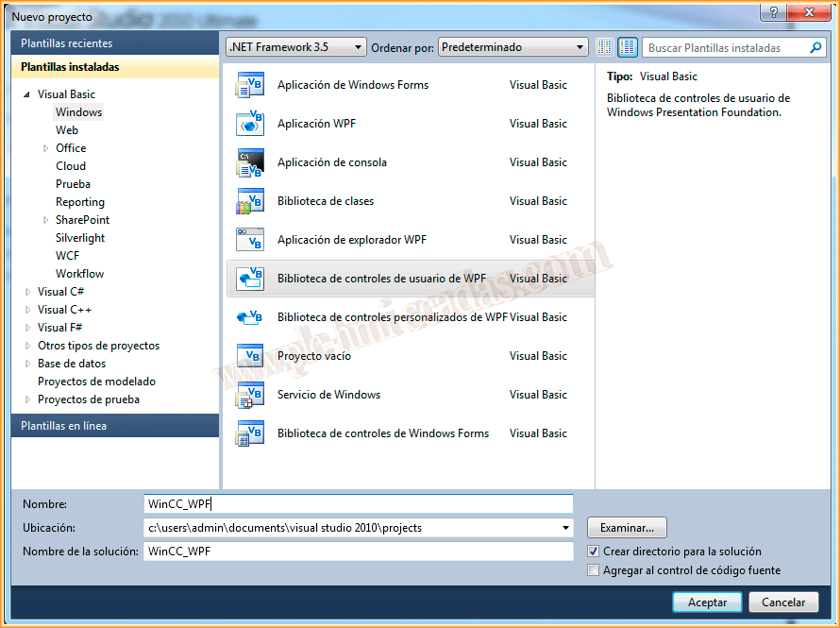Select the Aplicación WPF template icon
This screenshot has height=628, width=840.
(x=249, y=124)
